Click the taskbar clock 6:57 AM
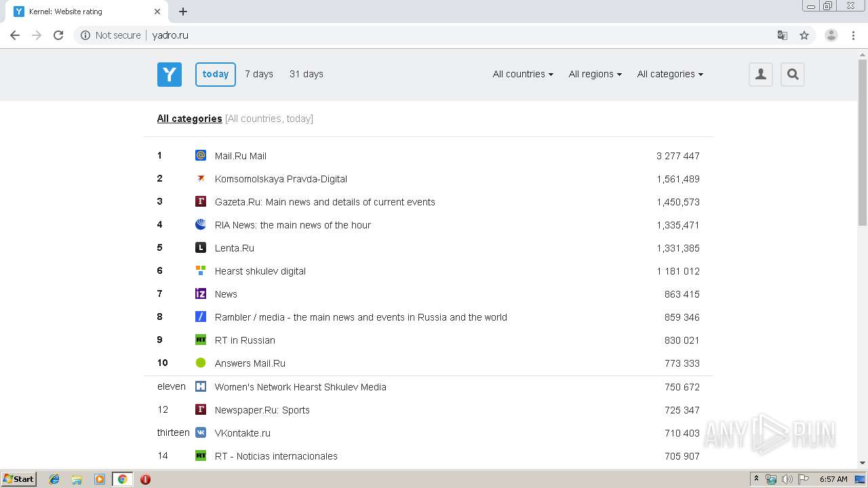Screen dimensions: 868x488 tap(833, 479)
